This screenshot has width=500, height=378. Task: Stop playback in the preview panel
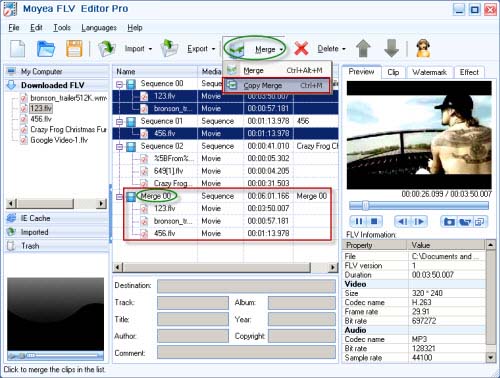[x=374, y=221]
